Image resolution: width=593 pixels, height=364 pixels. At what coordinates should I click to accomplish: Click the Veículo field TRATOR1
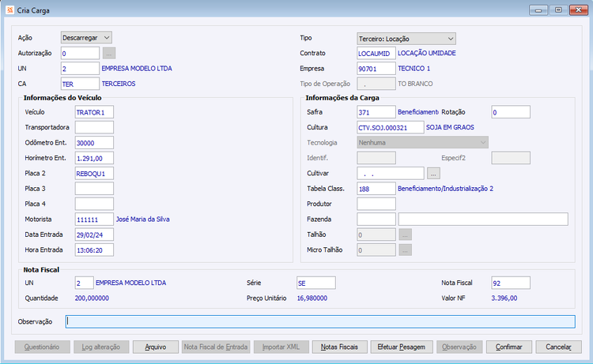(94, 112)
